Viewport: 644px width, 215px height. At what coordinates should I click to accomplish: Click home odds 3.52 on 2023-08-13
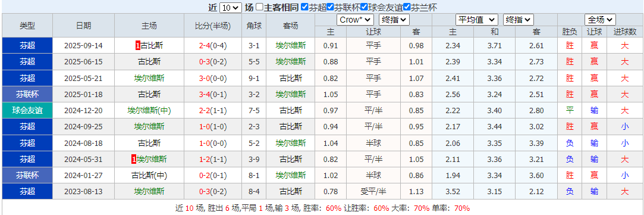point(453,192)
